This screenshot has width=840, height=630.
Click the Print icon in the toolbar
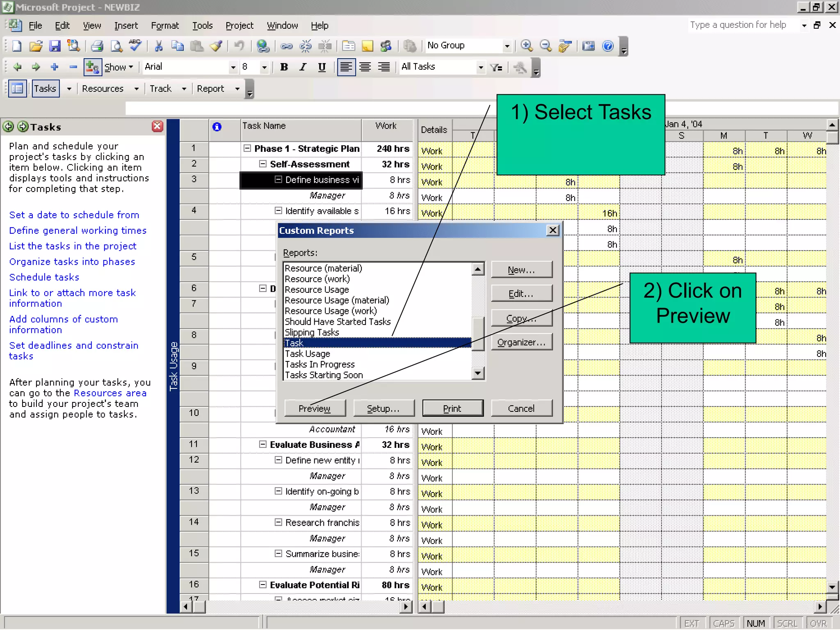pyautogui.click(x=97, y=46)
